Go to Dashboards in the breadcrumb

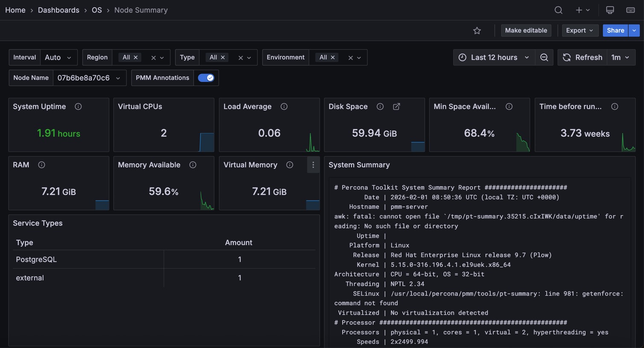[59, 10]
